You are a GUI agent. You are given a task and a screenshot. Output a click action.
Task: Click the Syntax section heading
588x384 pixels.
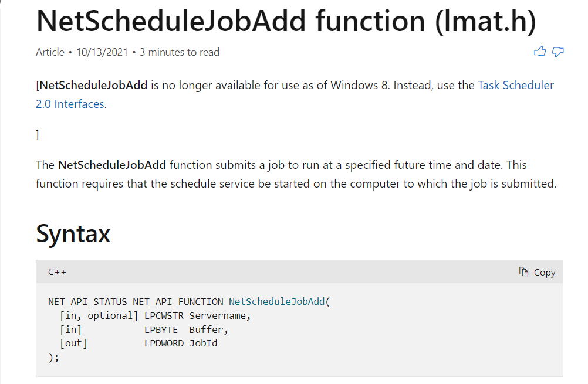[73, 234]
